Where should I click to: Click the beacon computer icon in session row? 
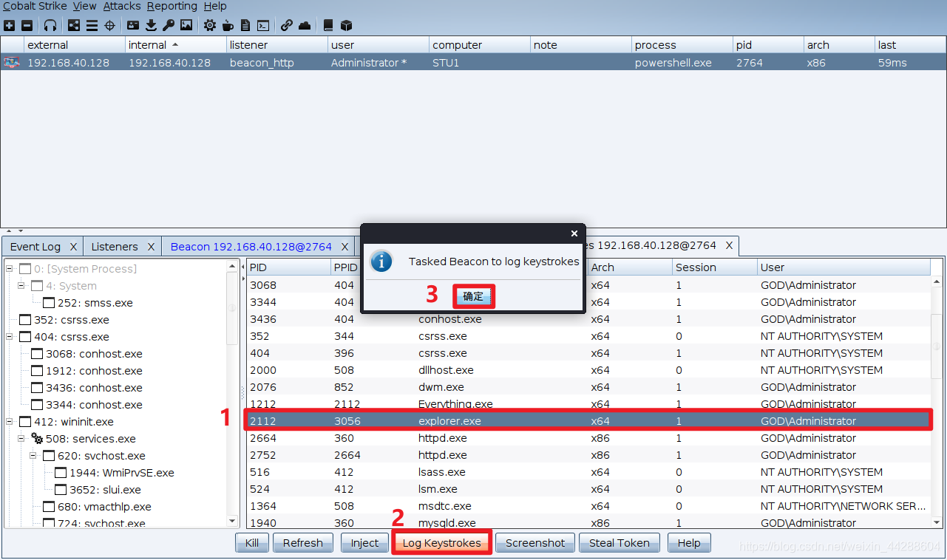click(x=12, y=63)
